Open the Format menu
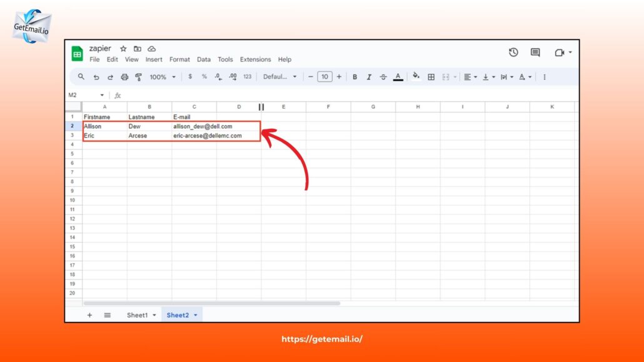The image size is (644, 362). [x=179, y=59]
